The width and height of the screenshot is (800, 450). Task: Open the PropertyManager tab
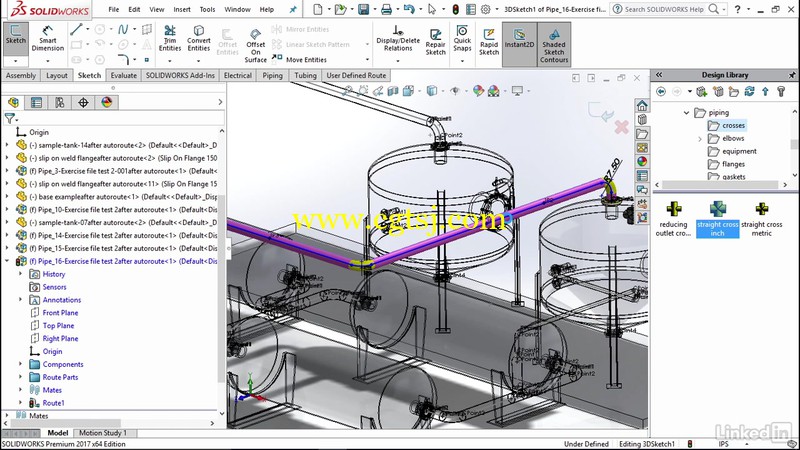click(x=36, y=103)
